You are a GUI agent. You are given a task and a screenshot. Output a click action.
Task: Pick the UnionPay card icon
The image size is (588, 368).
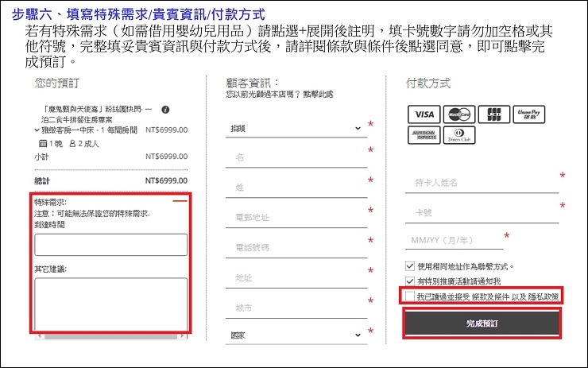[x=528, y=114]
